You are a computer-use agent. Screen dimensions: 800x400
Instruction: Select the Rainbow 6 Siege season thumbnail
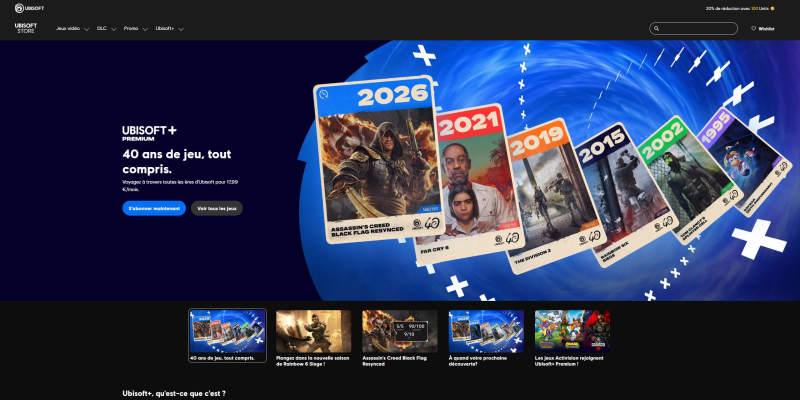tap(313, 331)
